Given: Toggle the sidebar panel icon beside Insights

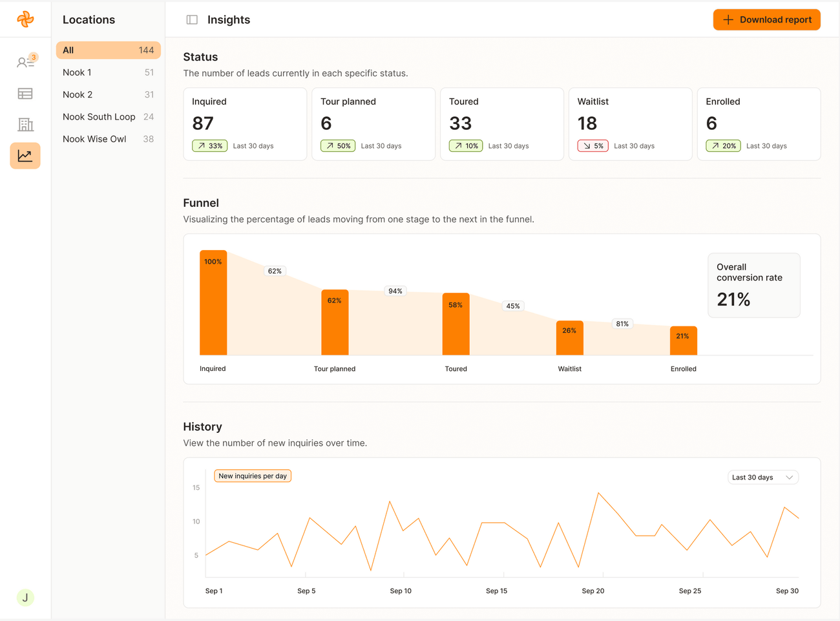Looking at the screenshot, I should [192, 20].
